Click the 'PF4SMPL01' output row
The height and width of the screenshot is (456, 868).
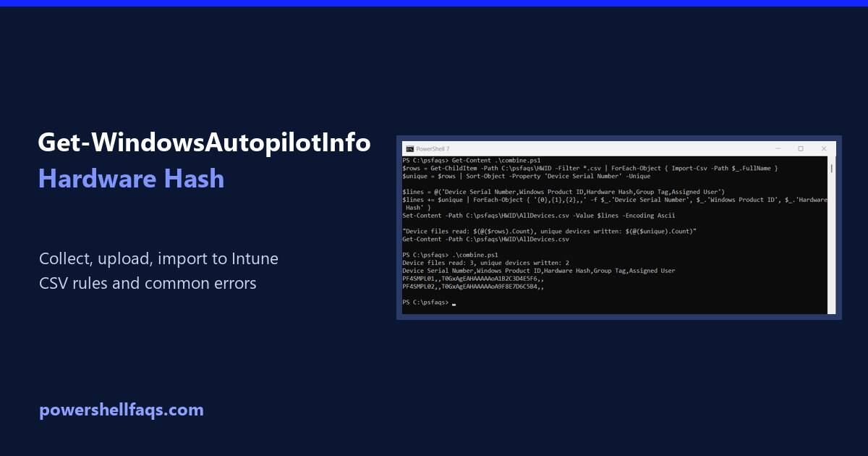(x=473, y=279)
